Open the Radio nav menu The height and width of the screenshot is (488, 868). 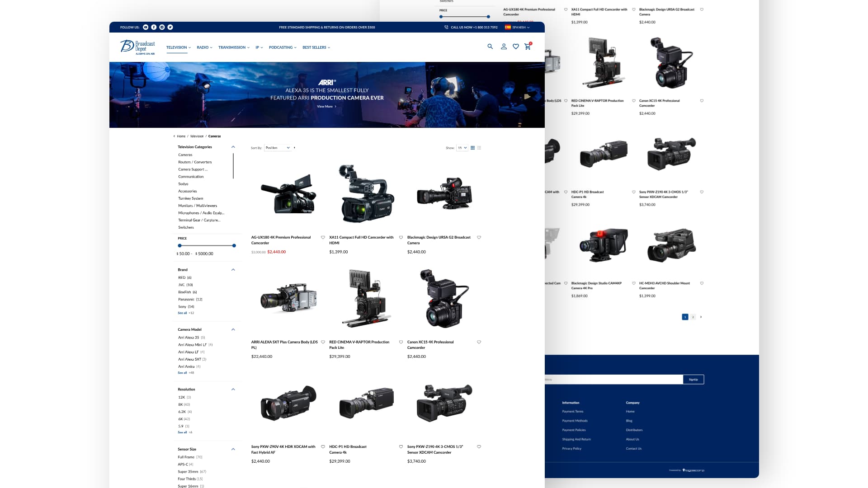coord(204,47)
